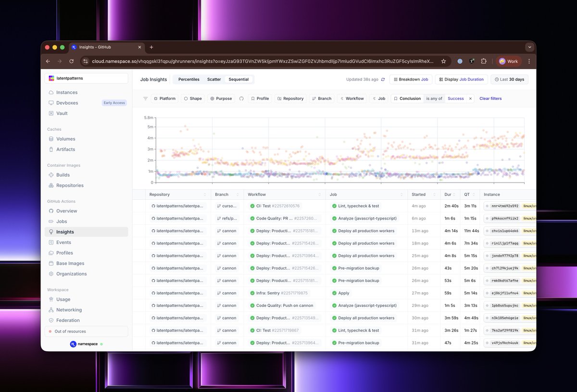Select the Sequential view
Image resolution: width=577 pixels, height=392 pixels.
[x=238, y=79]
